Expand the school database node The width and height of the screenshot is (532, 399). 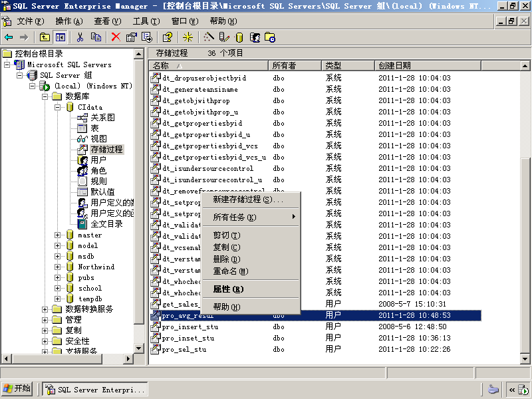coord(58,288)
